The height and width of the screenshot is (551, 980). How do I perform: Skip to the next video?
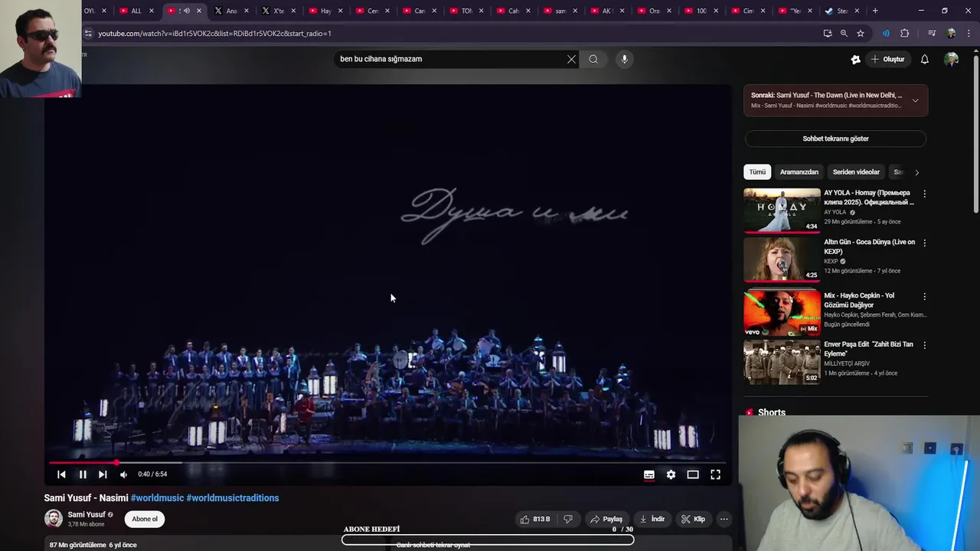tap(103, 474)
